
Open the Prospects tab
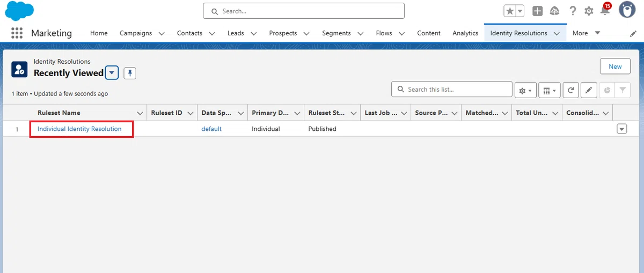pos(283,33)
